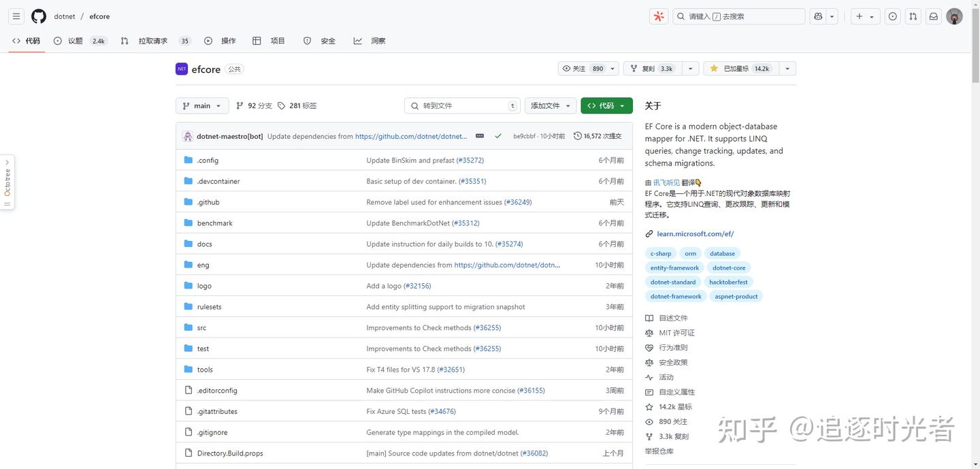Click the entity-framework topic tag
This screenshot has height=469, width=980.
(x=674, y=268)
